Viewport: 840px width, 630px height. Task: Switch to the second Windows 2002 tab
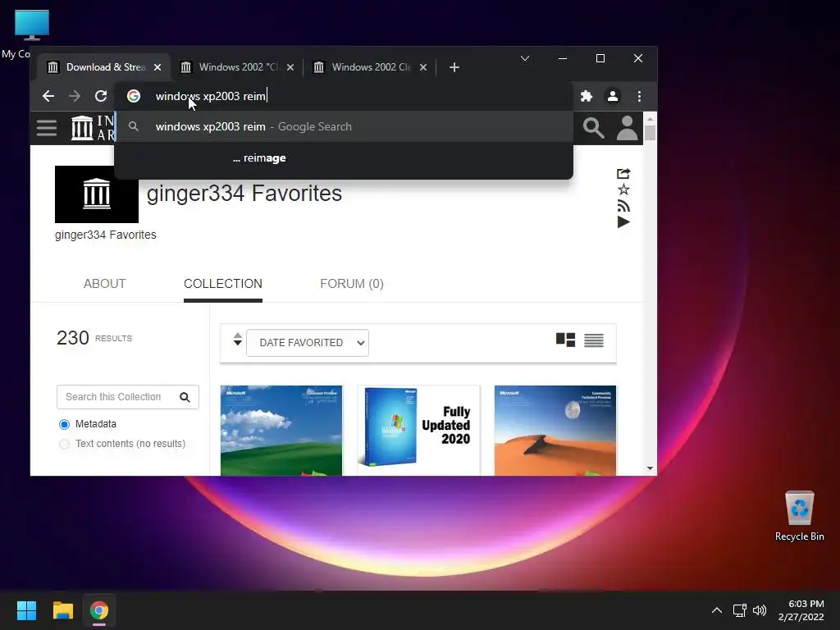tap(237, 67)
